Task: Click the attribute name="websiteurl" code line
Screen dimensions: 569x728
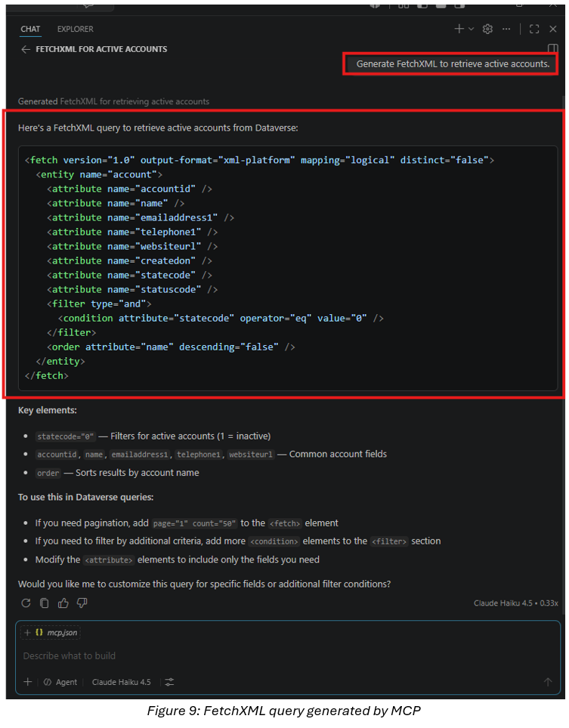Action: (132, 246)
